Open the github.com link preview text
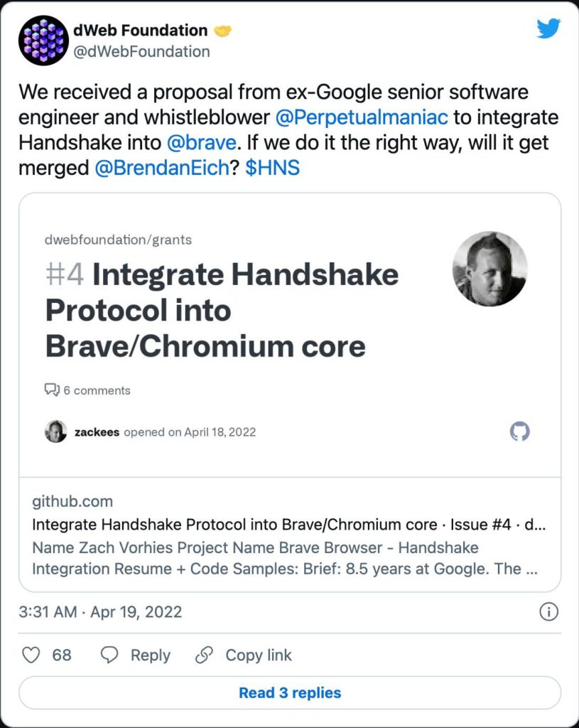Image resolution: width=579 pixels, height=728 pixels. pos(72,501)
